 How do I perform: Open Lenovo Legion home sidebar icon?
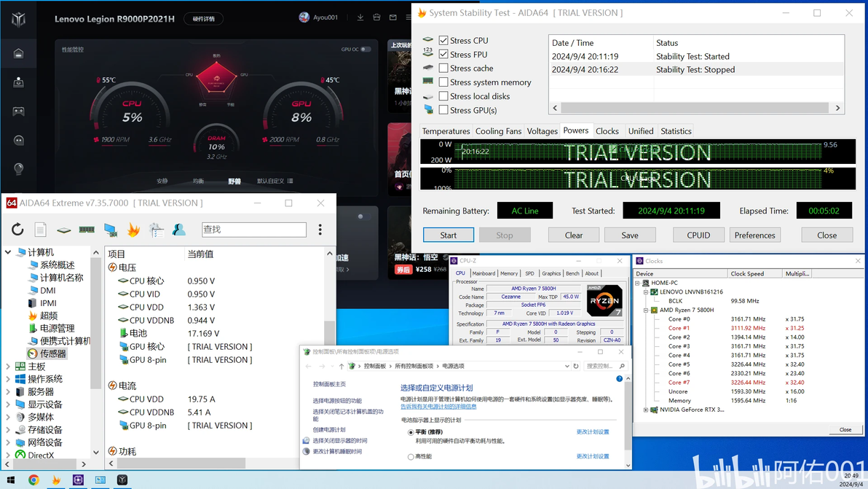click(18, 53)
